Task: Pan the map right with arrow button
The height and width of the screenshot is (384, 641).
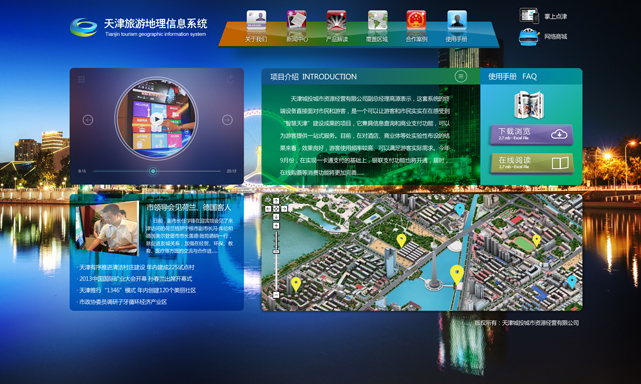Action: click(x=284, y=209)
